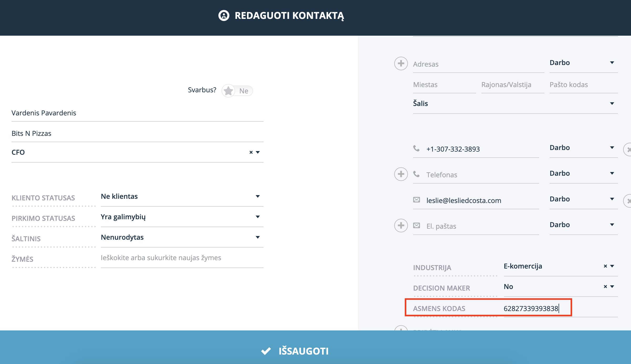
Task: Remove the email leslie@lesliedcosta.com
Action: [628, 201]
